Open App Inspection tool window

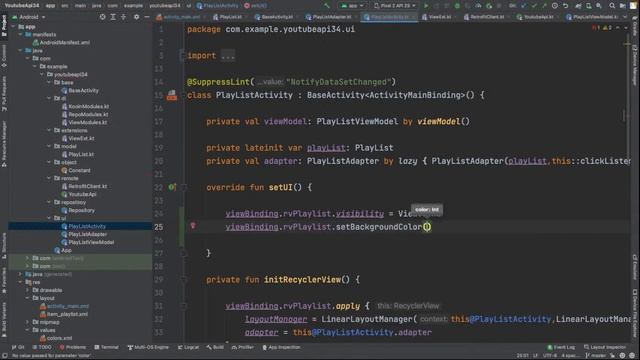click(281, 347)
